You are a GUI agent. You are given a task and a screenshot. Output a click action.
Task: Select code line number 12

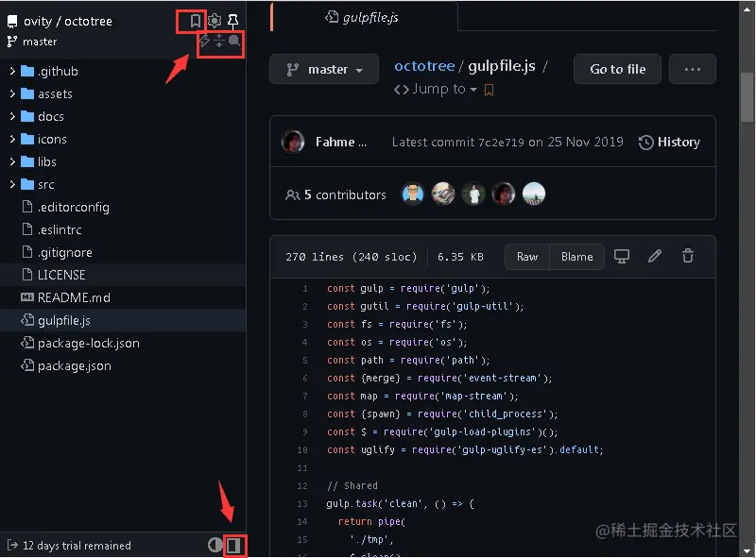pos(302,485)
